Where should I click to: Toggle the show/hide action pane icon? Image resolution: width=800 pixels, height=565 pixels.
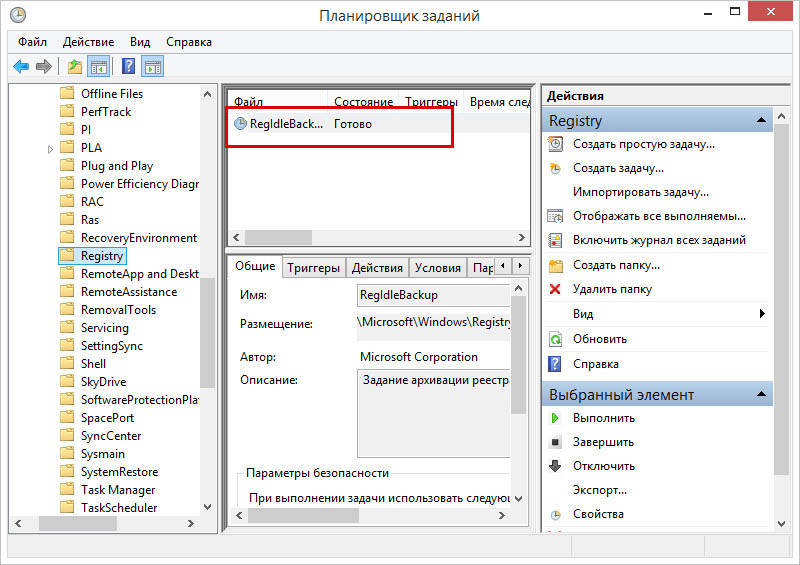coord(153,66)
